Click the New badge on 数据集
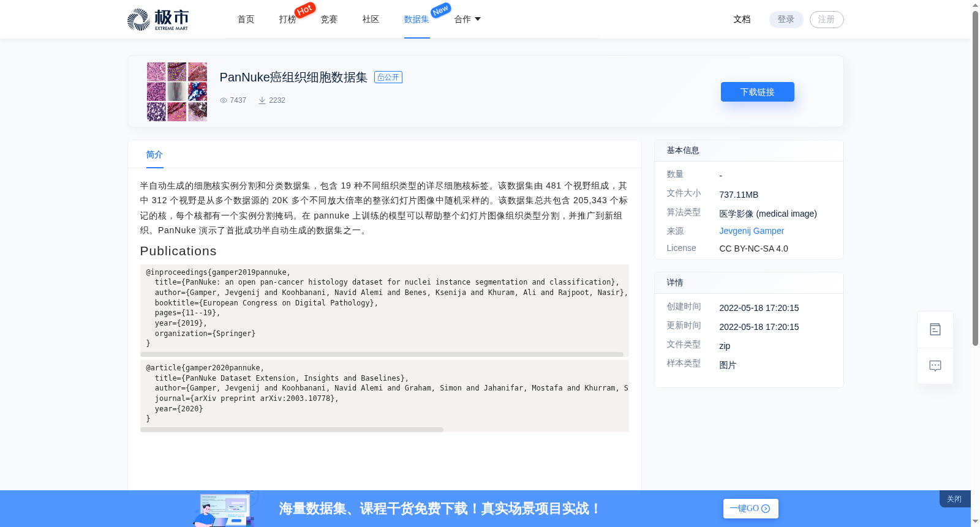Viewport: 980px width, 527px height. click(x=441, y=10)
